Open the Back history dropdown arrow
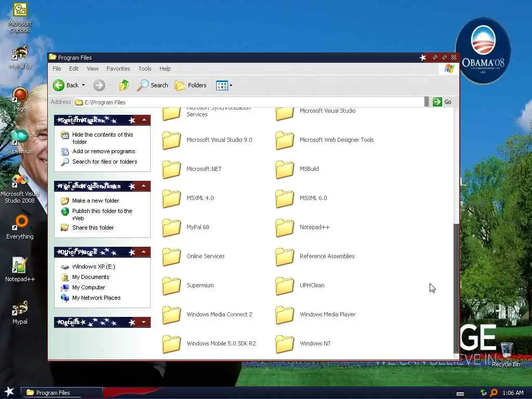This screenshot has height=399, width=532. point(84,85)
